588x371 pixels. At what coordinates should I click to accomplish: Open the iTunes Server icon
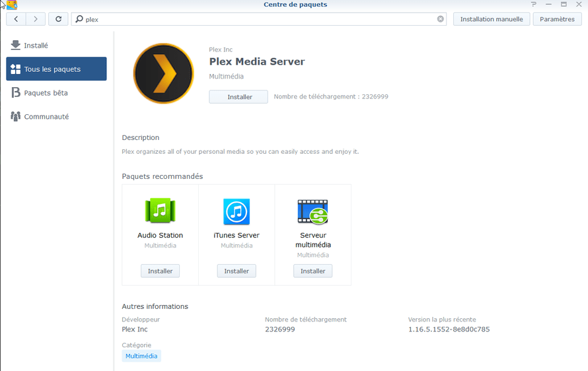pyautogui.click(x=237, y=212)
